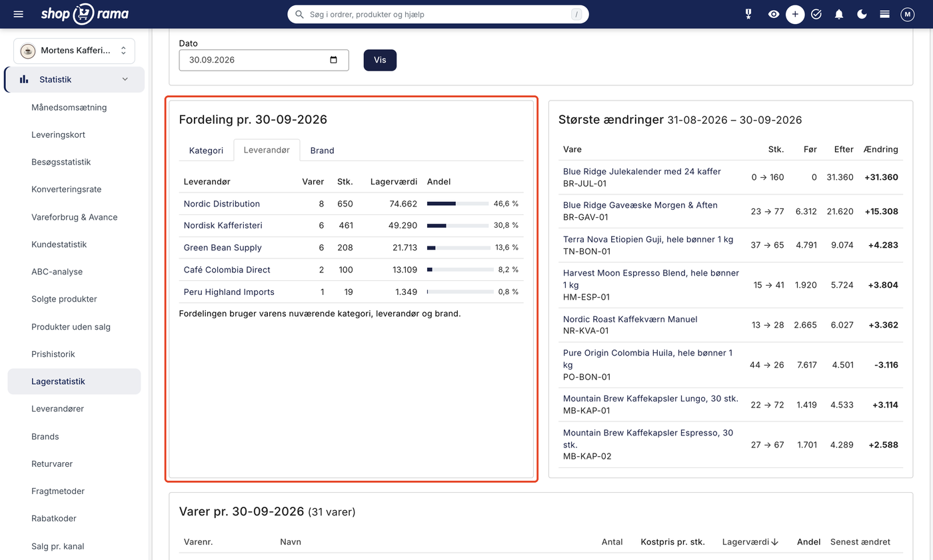933x560 pixels.
Task: Click the medal award icon
Action: pos(748,14)
